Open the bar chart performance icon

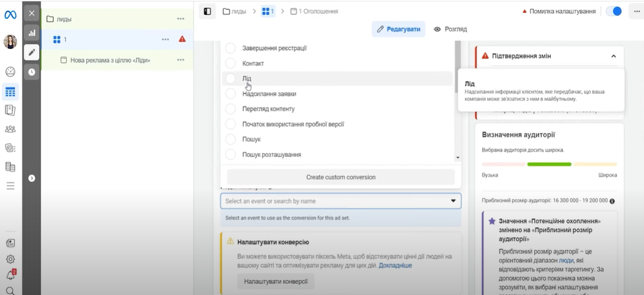(31, 33)
